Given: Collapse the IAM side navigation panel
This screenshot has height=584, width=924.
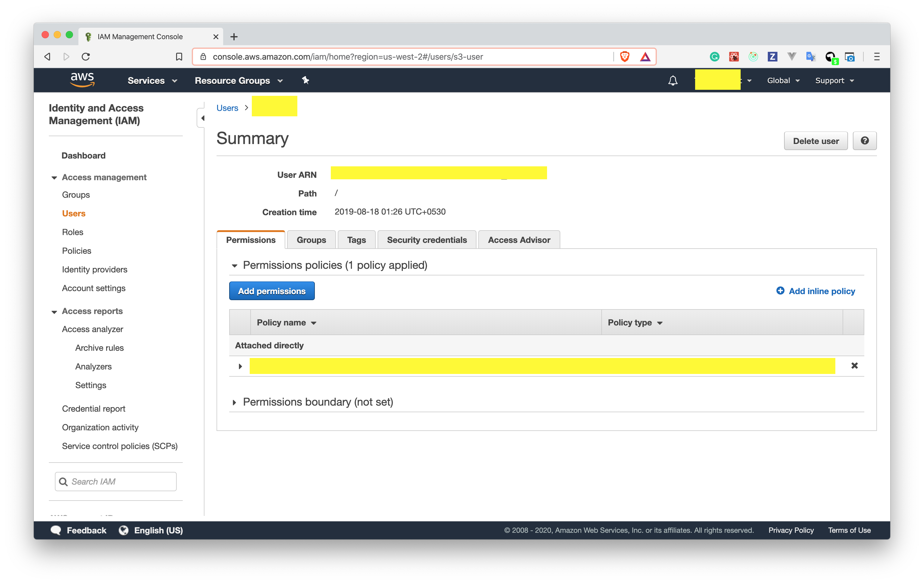Looking at the screenshot, I should tap(202, 118).
